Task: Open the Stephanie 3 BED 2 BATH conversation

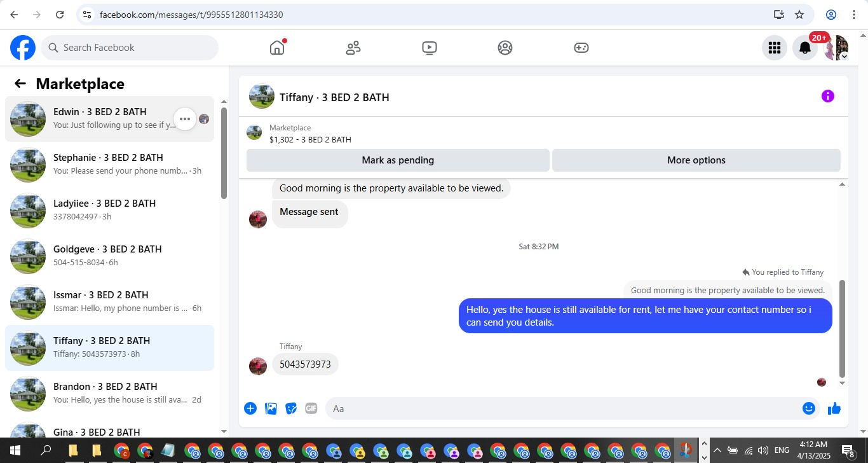Action: [109, 165]
